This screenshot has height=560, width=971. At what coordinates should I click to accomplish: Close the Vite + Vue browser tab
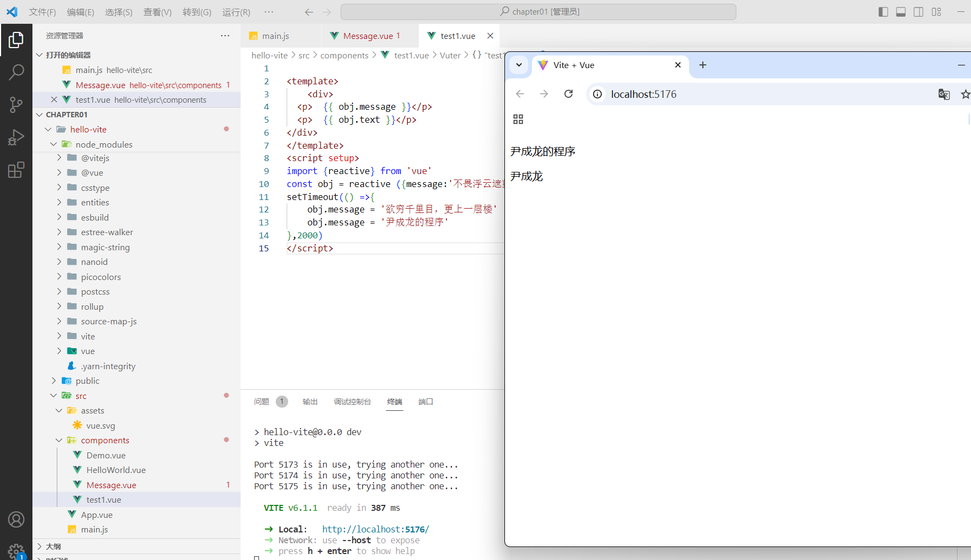pos(678,65)
